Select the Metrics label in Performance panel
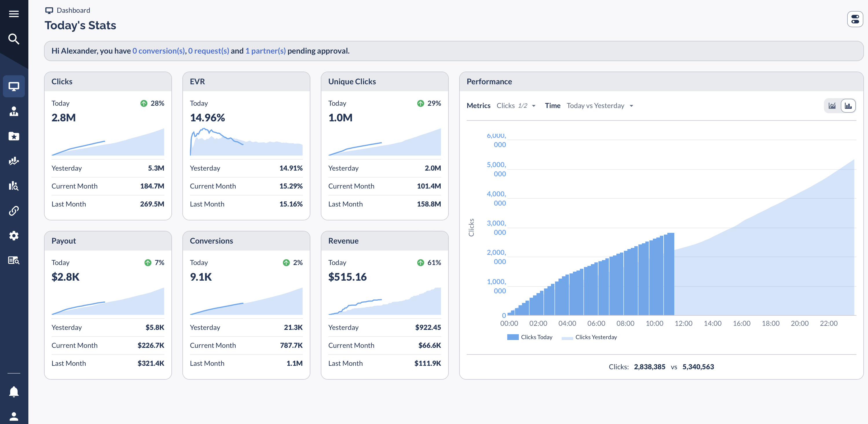This screenshot has height=424, width=868. pyautogui.click(x=479, y=105)
